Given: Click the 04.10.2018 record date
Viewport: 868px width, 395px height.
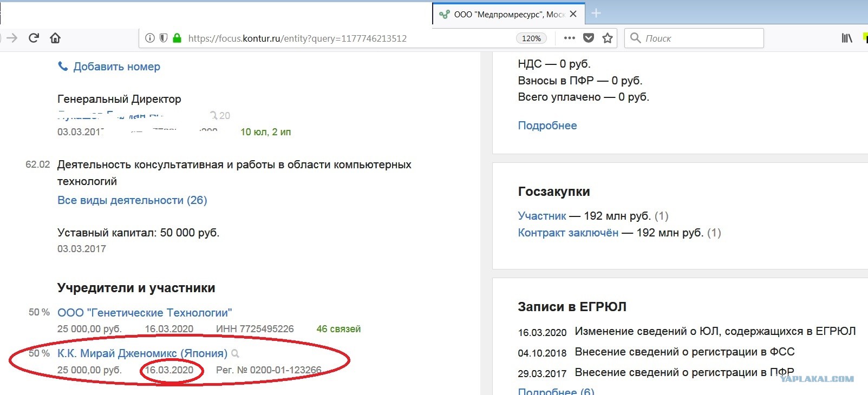Looking at the screenshot, I should tap(542, 353).
